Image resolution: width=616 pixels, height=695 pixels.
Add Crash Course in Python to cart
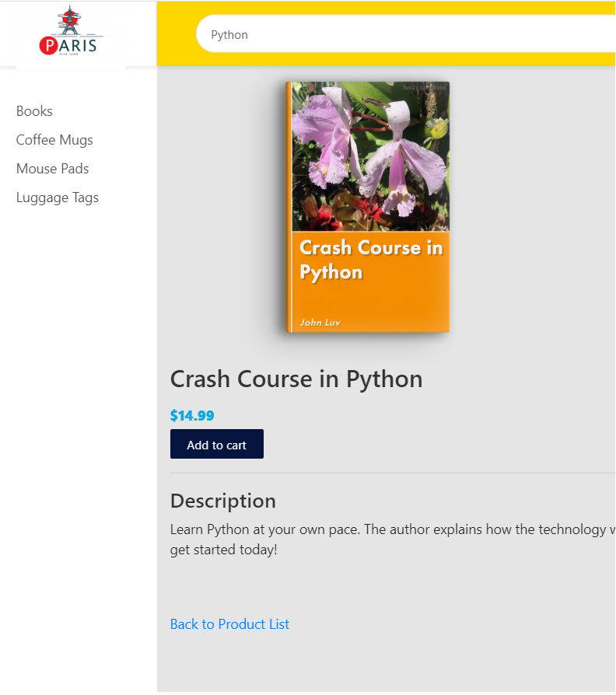(x=217, y=445)
